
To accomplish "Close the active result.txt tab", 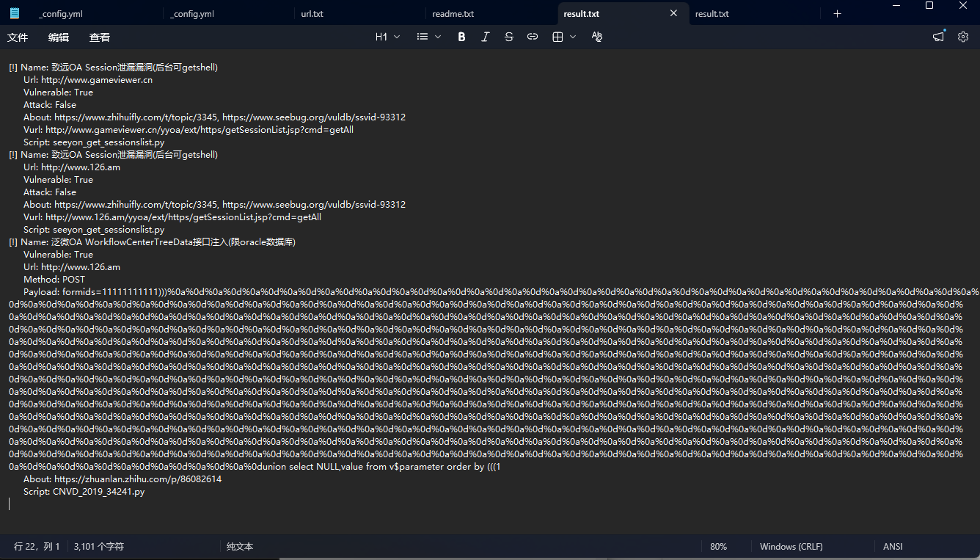I will point(673,13).
